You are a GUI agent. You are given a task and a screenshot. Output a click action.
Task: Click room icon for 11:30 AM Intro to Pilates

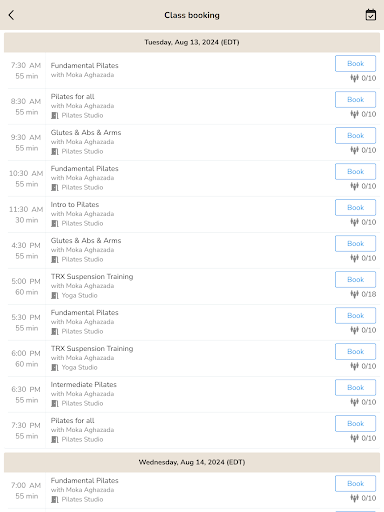tap(55, 224)
